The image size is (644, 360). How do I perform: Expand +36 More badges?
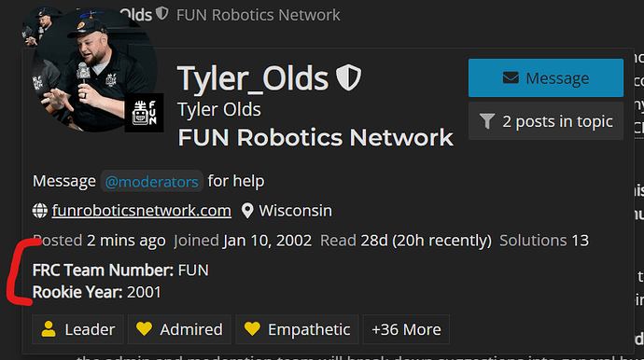tap(406, 329)
